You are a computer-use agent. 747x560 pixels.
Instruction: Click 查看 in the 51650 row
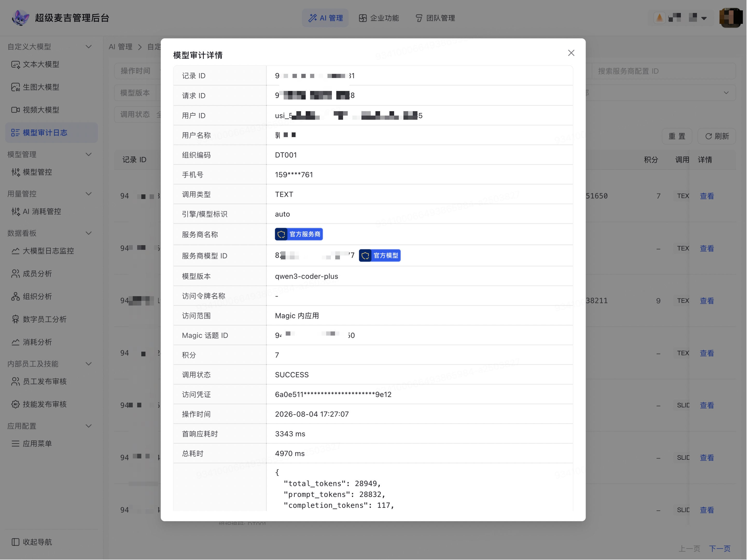[707, 196]
